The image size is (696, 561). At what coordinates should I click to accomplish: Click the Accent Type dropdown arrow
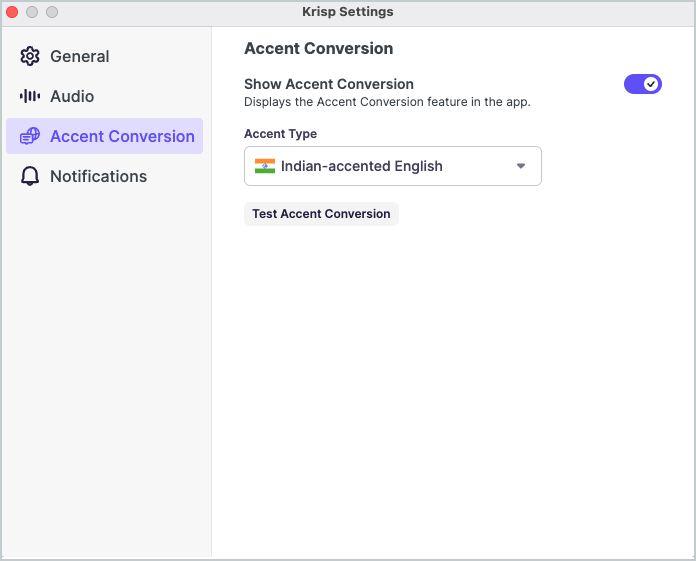521,166
